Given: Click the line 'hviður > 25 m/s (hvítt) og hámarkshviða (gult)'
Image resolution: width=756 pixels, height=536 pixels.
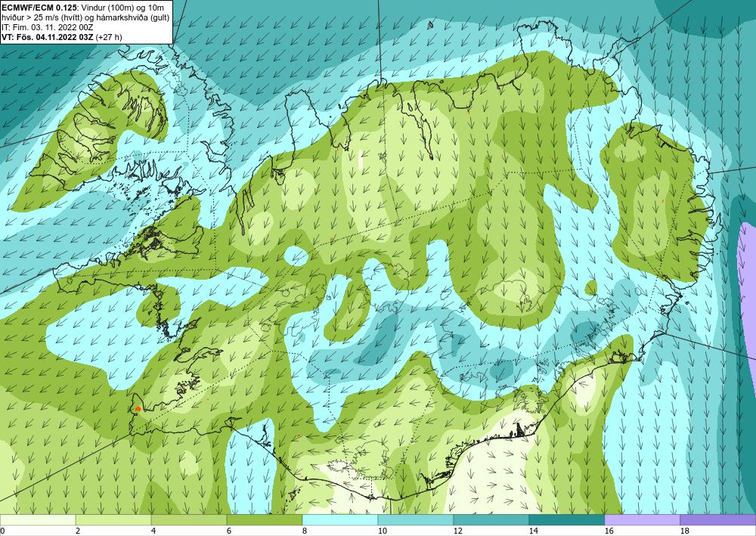Looking at the screenshot, I should 86,17.
